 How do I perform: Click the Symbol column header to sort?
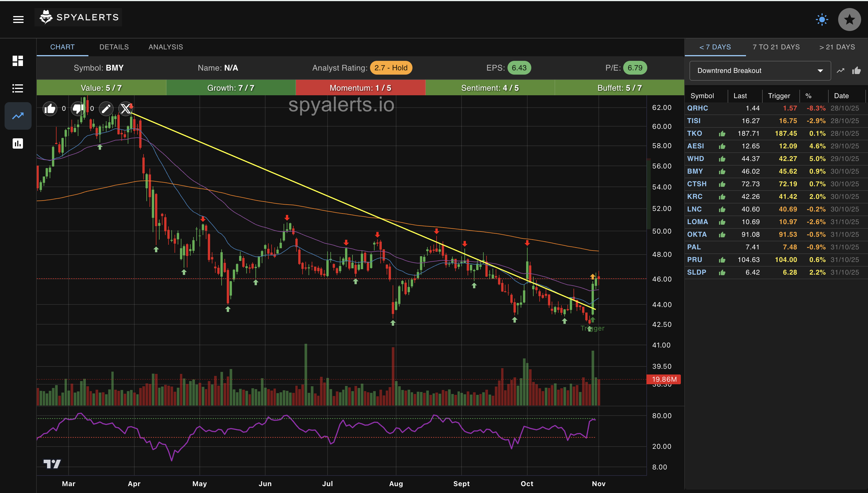[702, 96]
